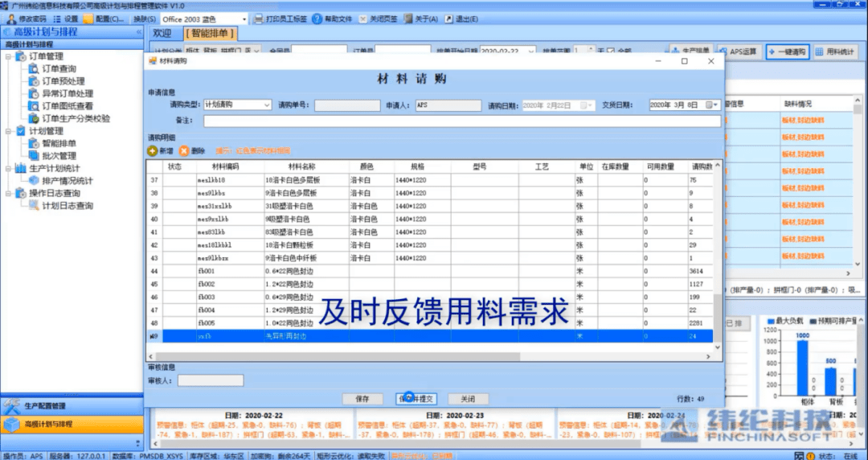
Task: Open the 换肤(S) menu item
Action: (145, 18)
